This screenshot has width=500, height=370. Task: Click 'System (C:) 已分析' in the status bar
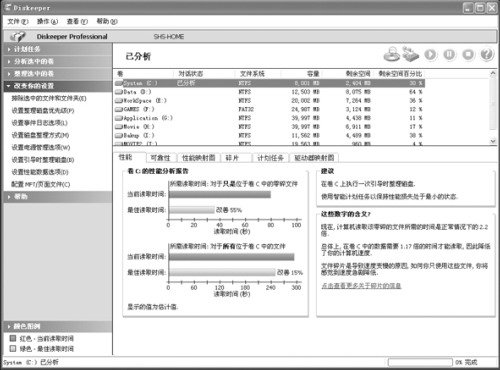tap(31, 362)
